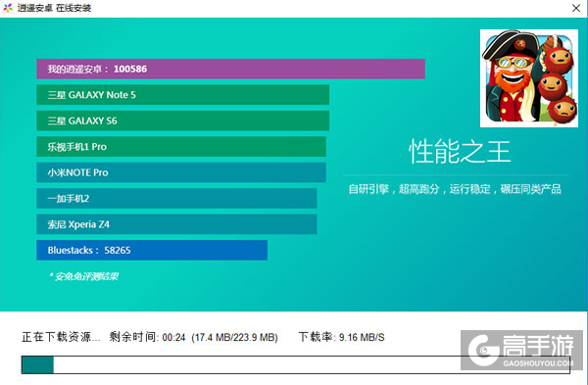Select the 索尼 Xperia Z4 bar
588x385 pixels.
tap(176, 224)
